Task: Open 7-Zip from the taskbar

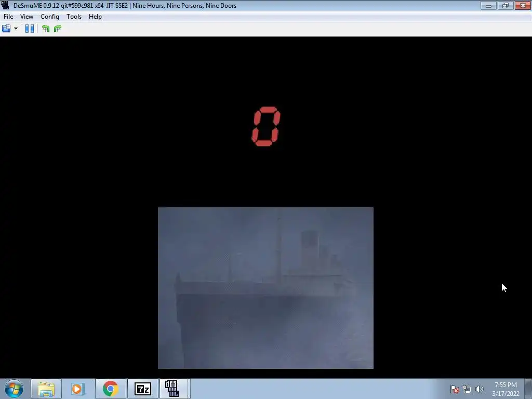Action: click(142, 389)
